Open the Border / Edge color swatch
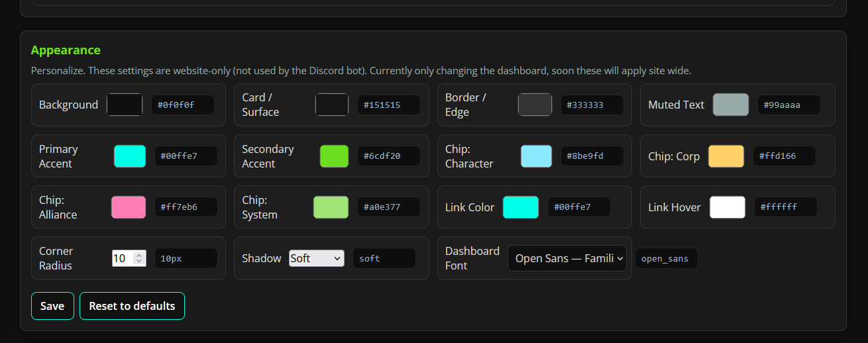Viewport: 868px width, 343px height. (x=535, y=105)
